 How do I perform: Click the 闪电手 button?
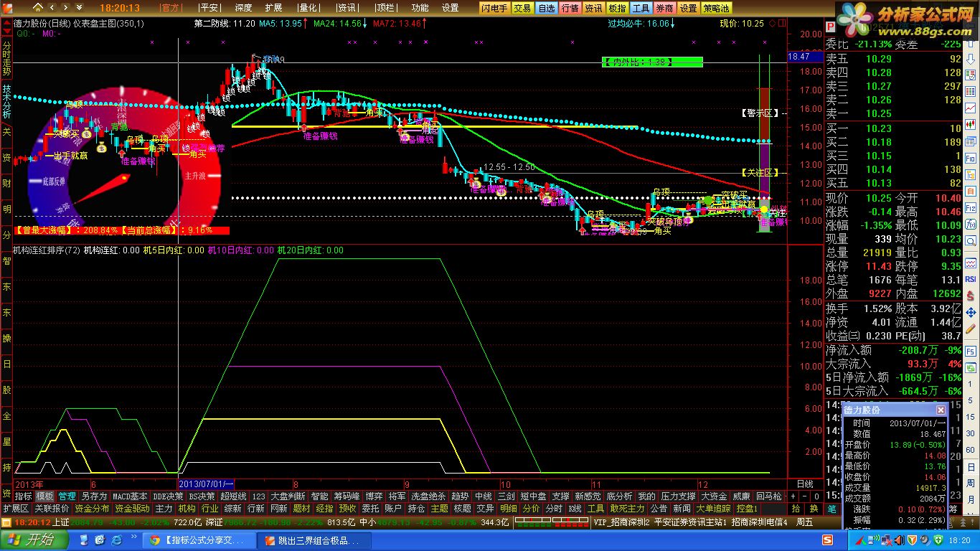coord(494,8)
